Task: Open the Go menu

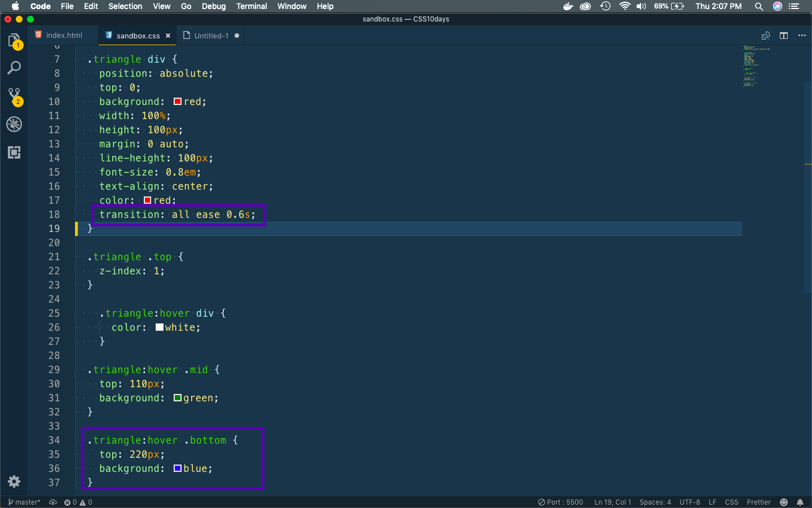Action: [186, 6]
